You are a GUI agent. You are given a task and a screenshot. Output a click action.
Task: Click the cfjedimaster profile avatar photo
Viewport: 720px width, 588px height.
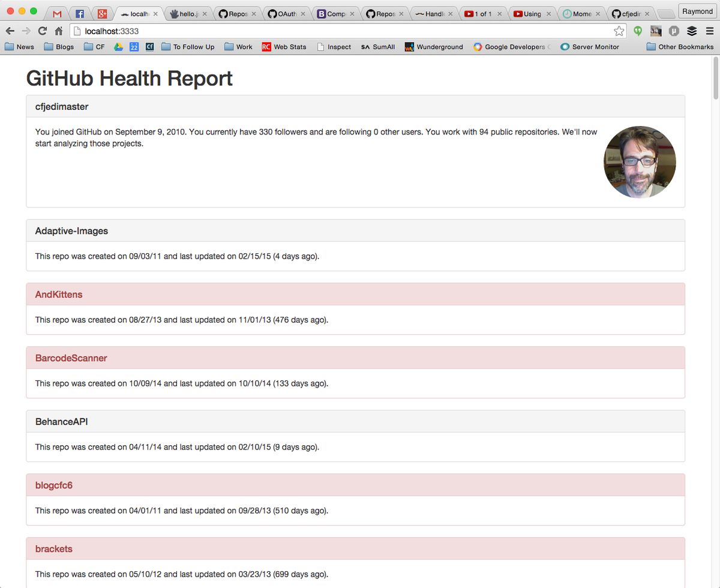[640, 162]
